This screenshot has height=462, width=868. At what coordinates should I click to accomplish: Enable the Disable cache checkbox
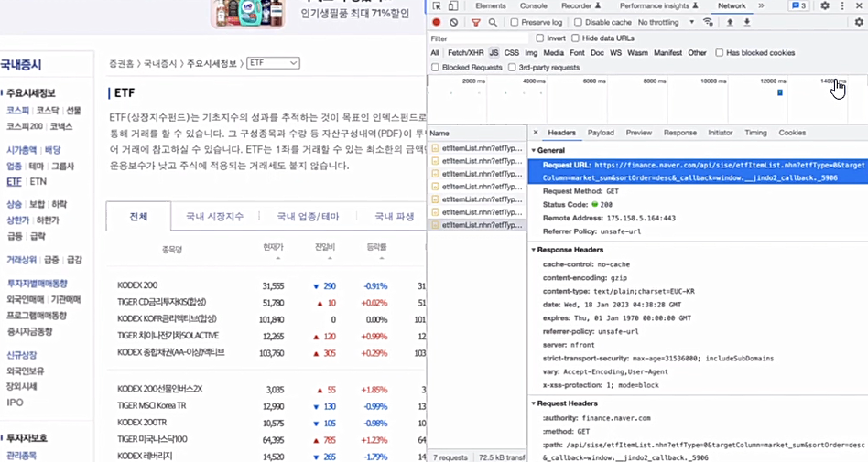coord(578,22)
